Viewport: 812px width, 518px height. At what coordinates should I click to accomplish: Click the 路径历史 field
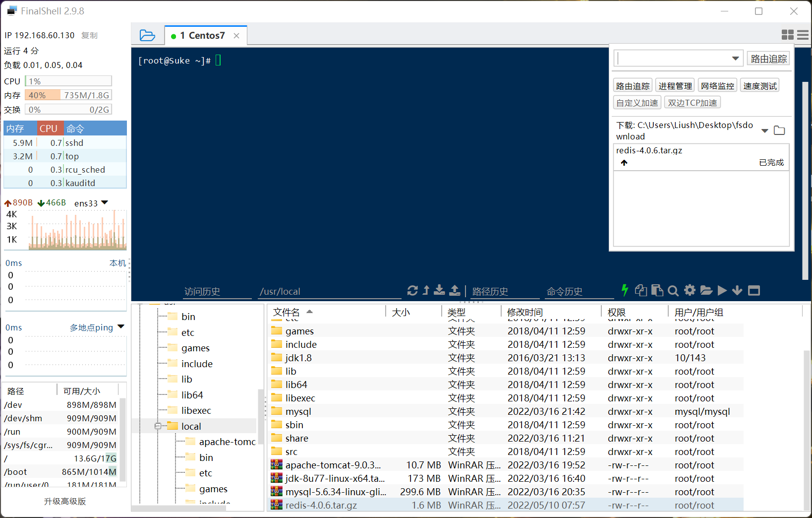(x=505, y=291)
